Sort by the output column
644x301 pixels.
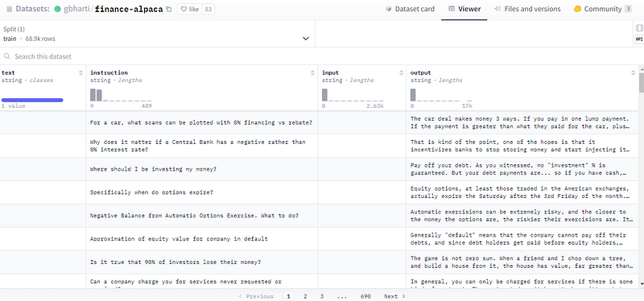pyautogui.click(x=633, y=72)
